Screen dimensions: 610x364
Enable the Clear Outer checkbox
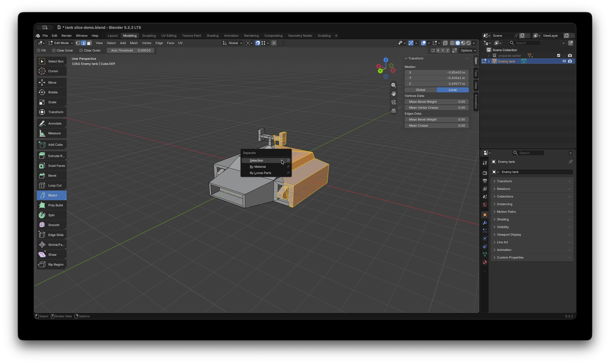pyautogui.click(x=81, y=51)
